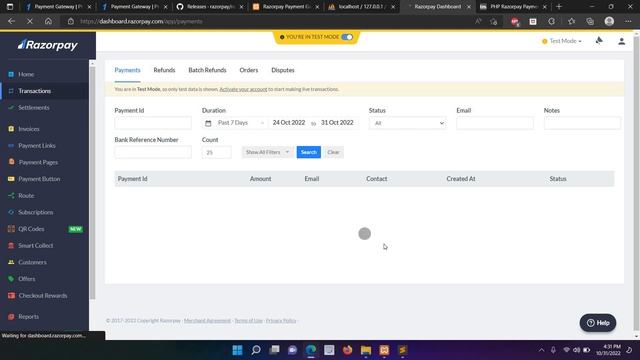This screenshot has width=640, height=360.
Task: Switch to the localhost browser tab
Action: 362,7
